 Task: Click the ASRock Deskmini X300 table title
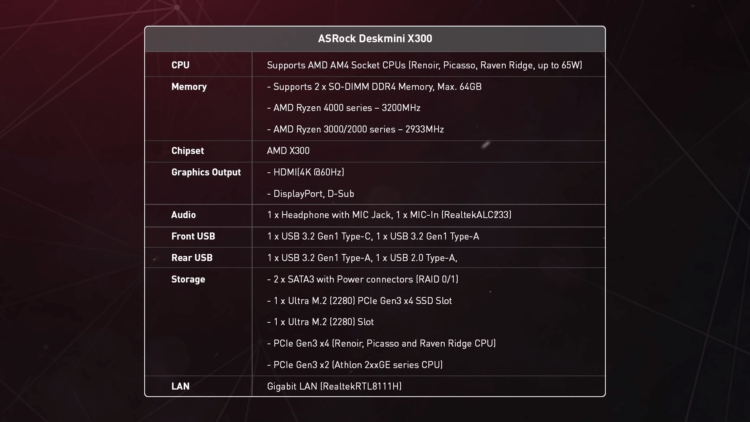point(375,38)
